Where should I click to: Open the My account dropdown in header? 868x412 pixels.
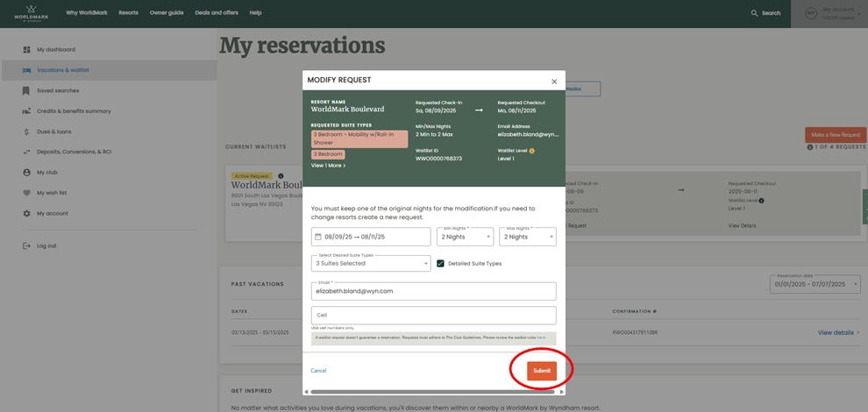(829, 14)
